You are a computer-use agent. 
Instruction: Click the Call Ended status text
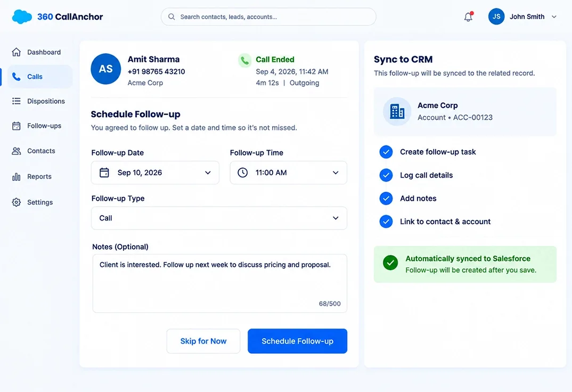(x=275, y=60)
